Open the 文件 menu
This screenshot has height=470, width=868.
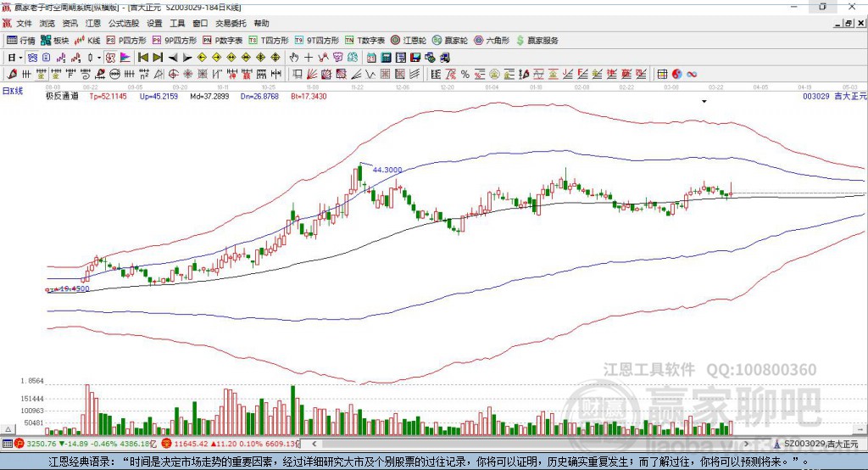click(24, 23)
